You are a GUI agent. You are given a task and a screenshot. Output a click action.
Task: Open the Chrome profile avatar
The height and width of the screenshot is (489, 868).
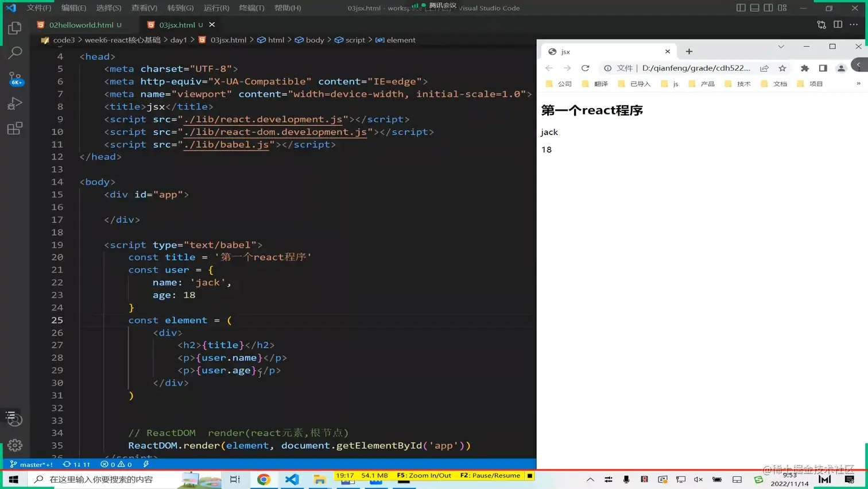click(841, 68)
